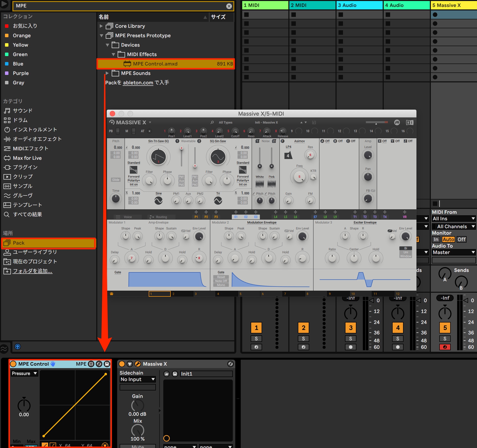Viewport: 477px width, 448px height.
Task: Solo track 3 Audio
Action: (350, 339)
